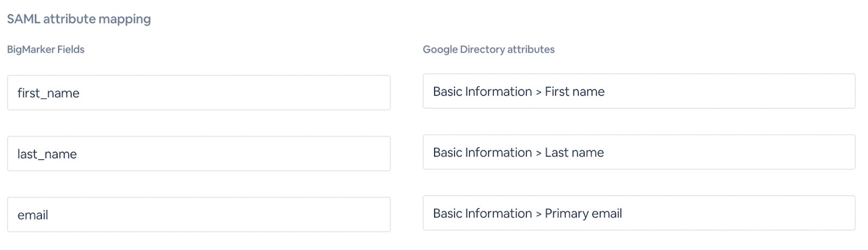Screen dimensions: 868x250
Task: Click the Google Directory attributes column label
Action: (488, 49)
